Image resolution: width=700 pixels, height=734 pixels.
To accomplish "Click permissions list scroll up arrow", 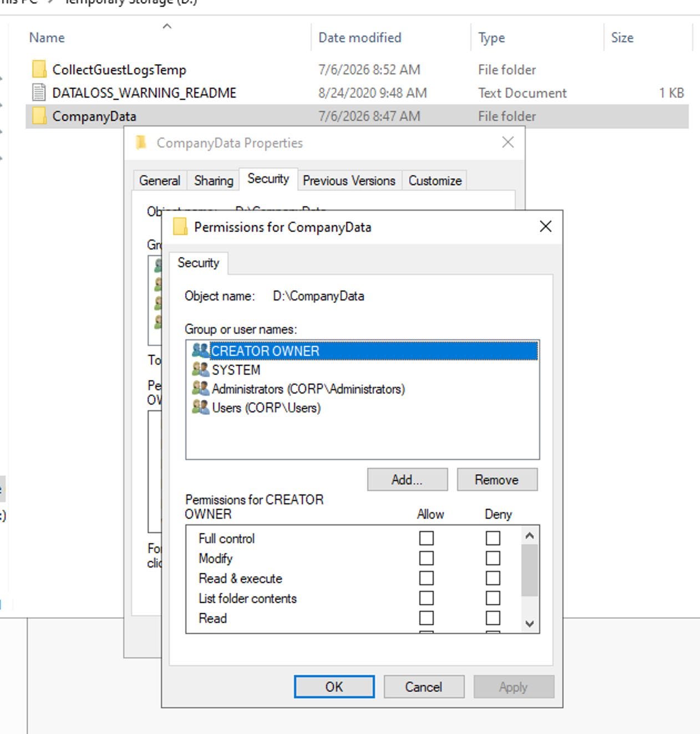I will coord(529,536).
